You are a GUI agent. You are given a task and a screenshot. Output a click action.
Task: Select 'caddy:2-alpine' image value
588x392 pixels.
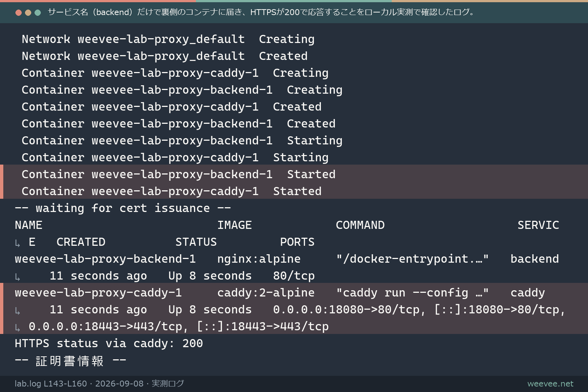click(266, 292)
